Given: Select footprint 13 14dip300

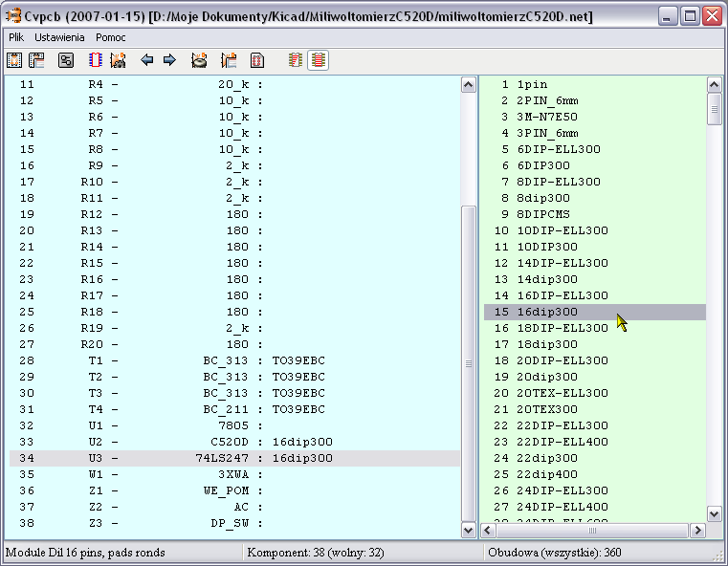Looking at the screenshot, I should [595, 279].
